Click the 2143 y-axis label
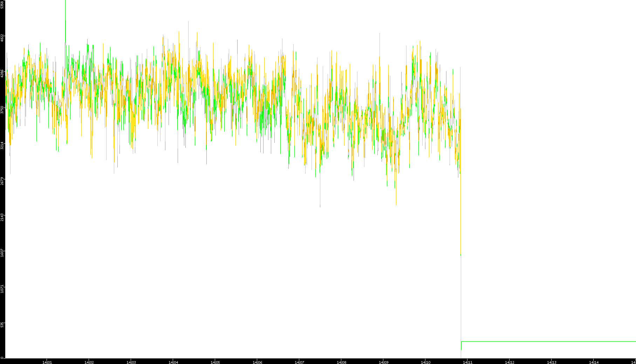This screenshot has width=636, height=364. [2, 217]
